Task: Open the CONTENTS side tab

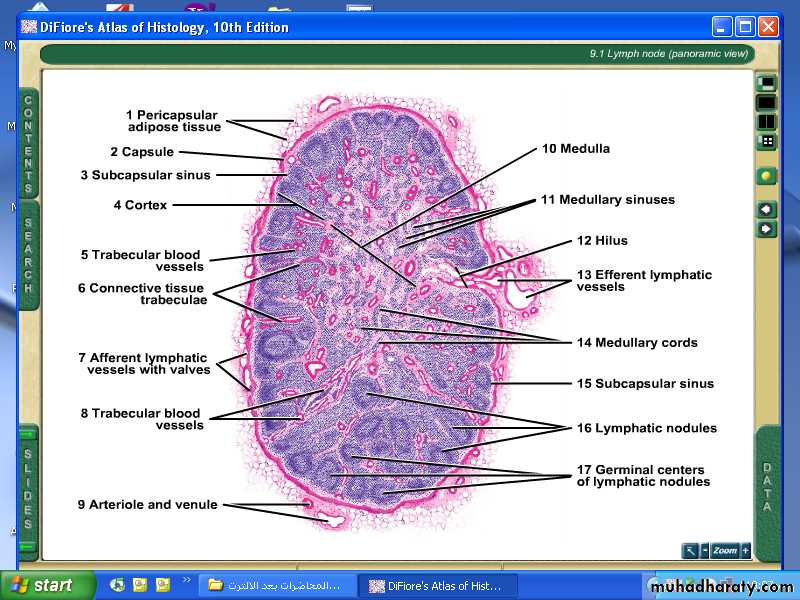Action: (x=28, y=145)
